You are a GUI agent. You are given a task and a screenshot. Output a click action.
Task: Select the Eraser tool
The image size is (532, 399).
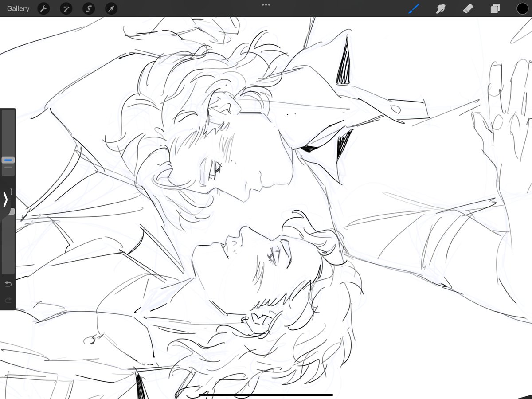[x=468, y=8]
